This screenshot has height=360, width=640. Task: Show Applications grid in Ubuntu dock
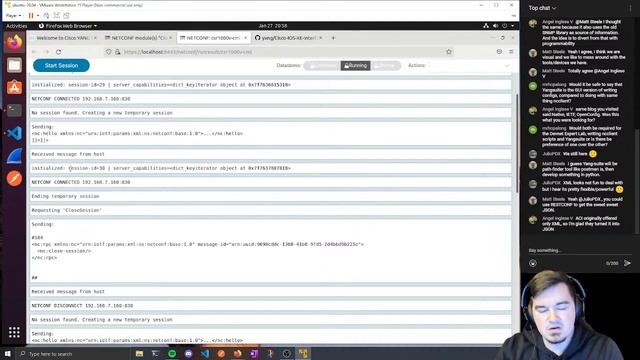(14, 332)
